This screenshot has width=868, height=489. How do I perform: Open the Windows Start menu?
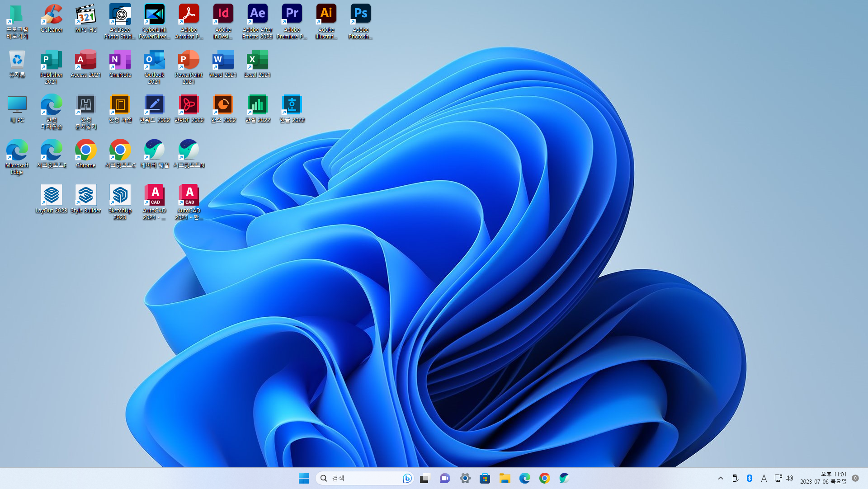click(x=304, y=478)
